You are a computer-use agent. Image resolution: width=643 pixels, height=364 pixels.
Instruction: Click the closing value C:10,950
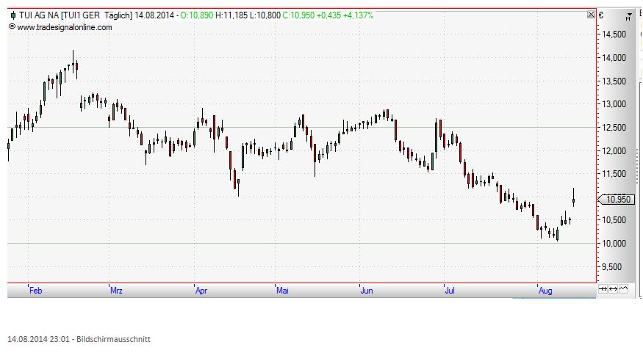coord(298,15)
